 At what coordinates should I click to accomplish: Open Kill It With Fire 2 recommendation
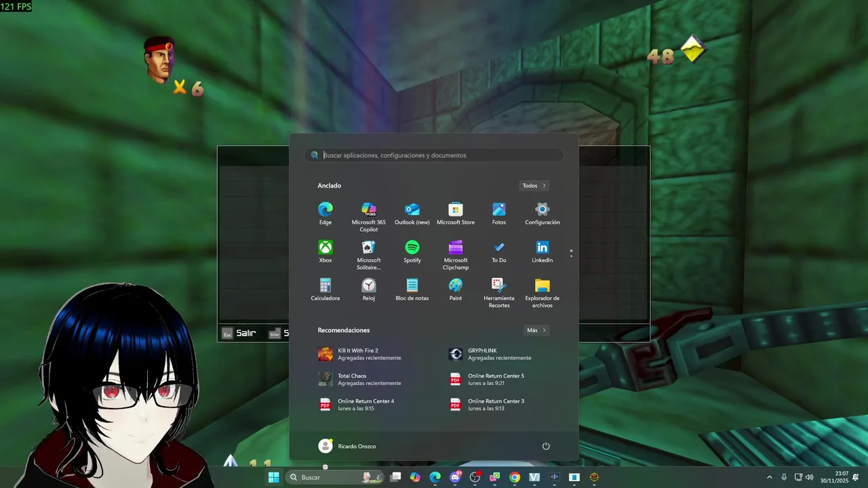coord(369,354)
